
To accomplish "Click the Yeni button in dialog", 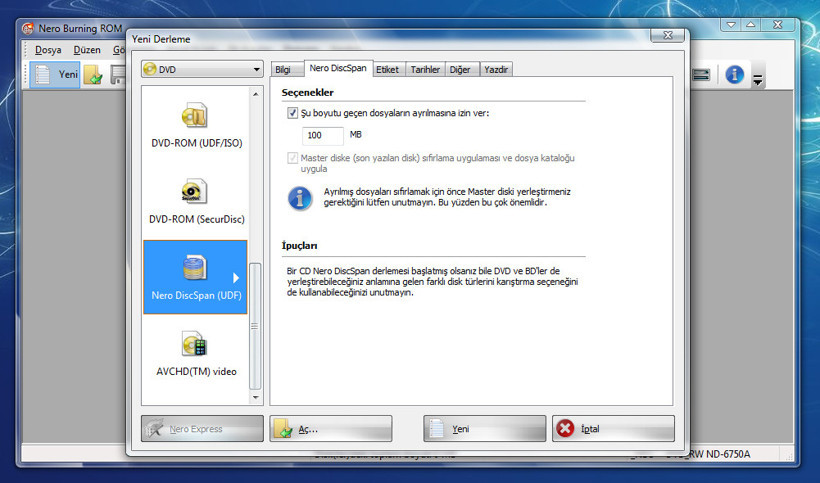I will point(484,429).
